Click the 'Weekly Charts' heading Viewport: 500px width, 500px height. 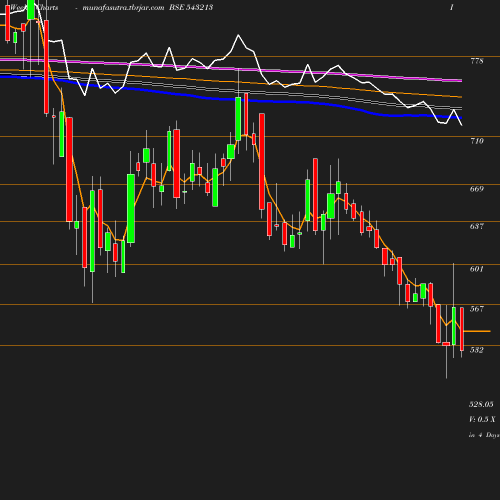[34, 7]
